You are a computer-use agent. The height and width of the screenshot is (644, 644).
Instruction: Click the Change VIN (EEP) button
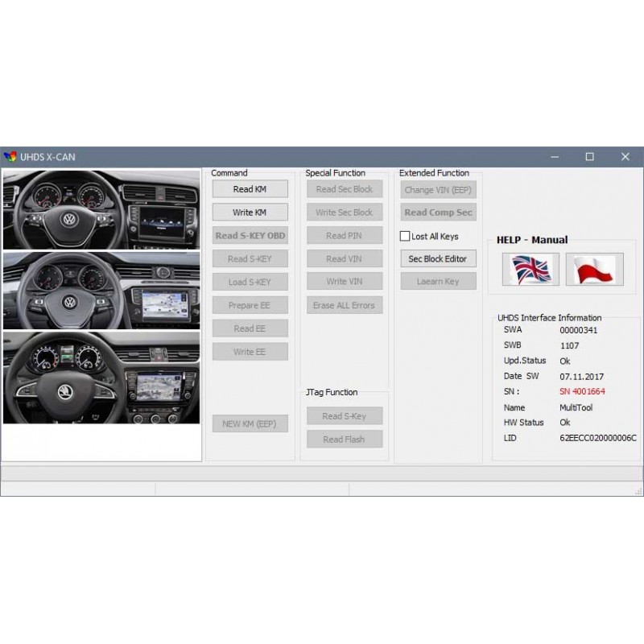point(438,190)
